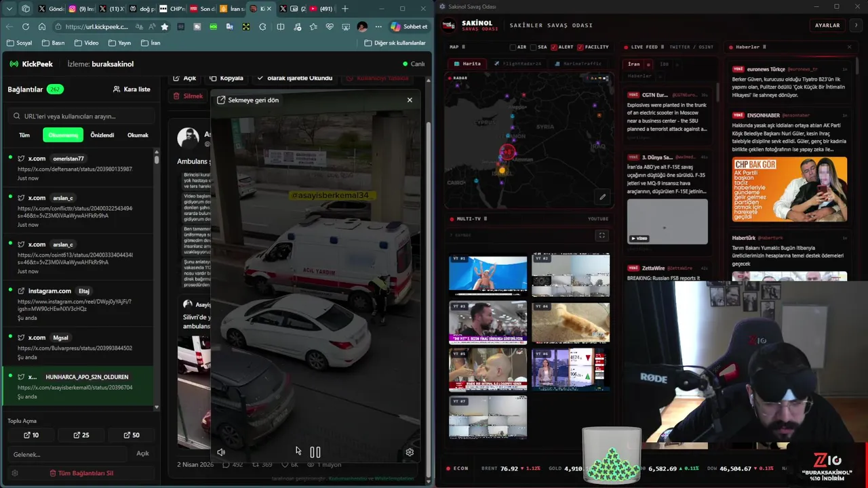Switch to the Instagram browser tab
This screenshot has width=868, height=488.
(x=80, y=9)
